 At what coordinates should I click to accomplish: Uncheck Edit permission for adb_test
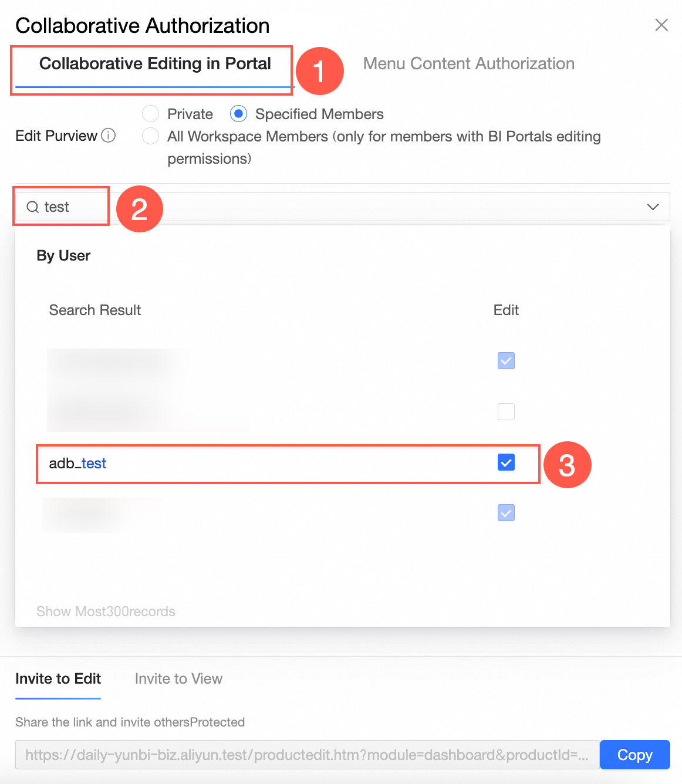pos(506,462)
